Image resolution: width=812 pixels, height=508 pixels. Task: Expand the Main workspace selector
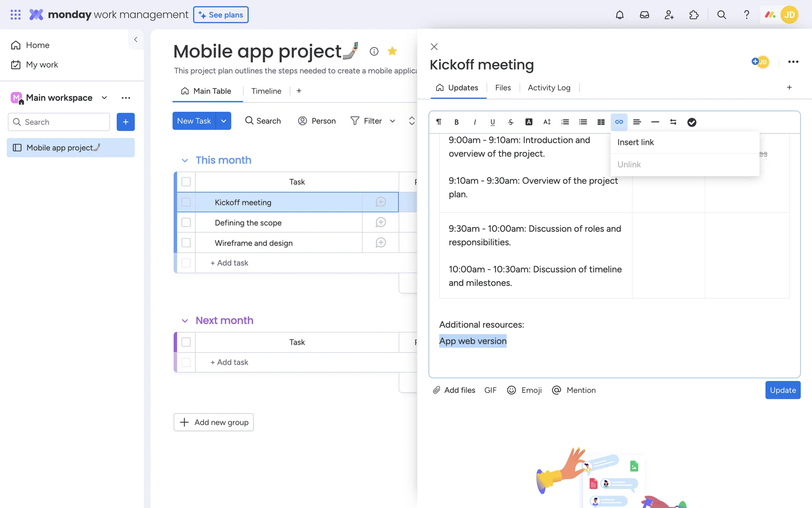pos(104,98)
